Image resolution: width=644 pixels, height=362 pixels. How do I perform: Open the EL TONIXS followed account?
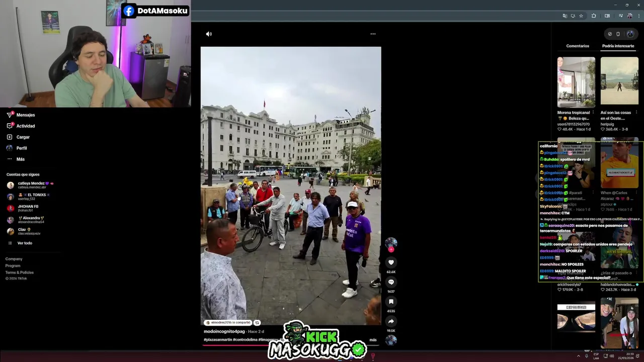tap(28, 197)
